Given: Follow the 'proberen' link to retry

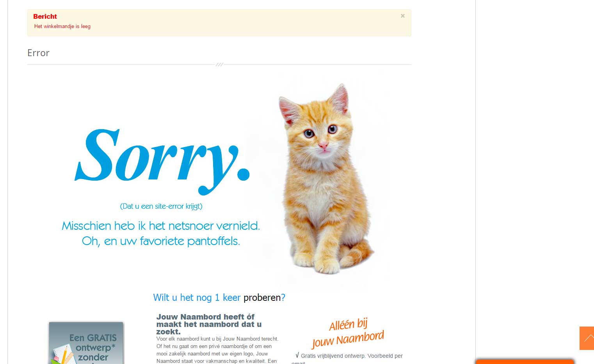Looking at the screenshot, I should pos(262,298).
